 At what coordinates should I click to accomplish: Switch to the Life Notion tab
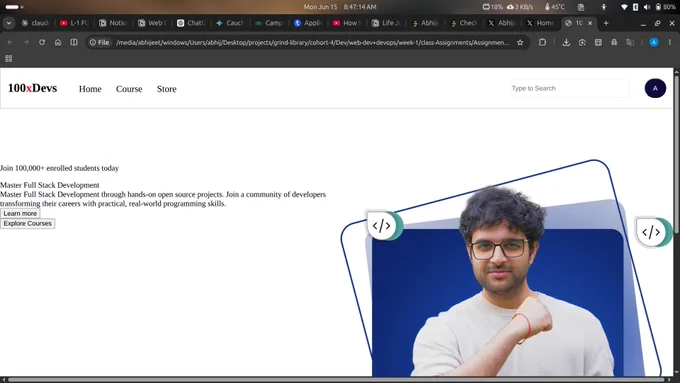click(x=386, y=23)
